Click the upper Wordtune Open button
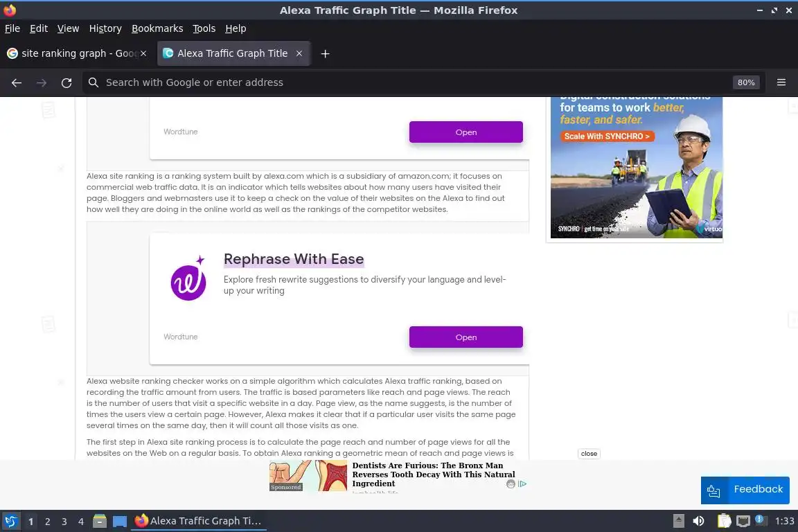798x532 pixels. point(465,132)
